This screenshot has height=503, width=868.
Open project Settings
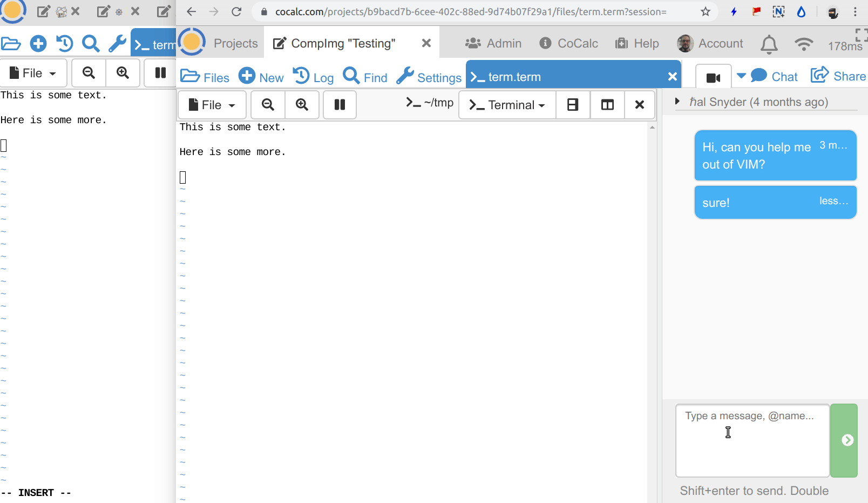(x=429, y=77)
